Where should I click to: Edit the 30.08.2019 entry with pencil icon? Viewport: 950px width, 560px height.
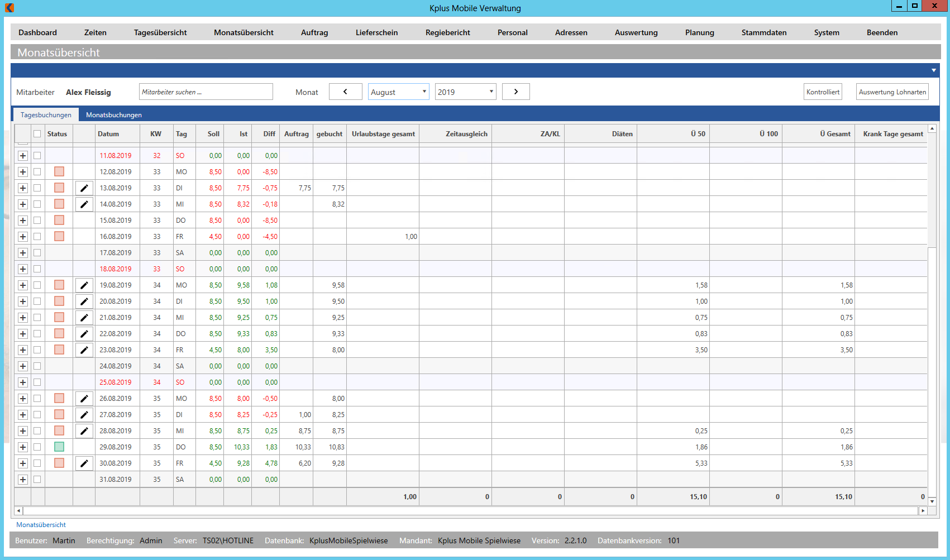point(84,463)
